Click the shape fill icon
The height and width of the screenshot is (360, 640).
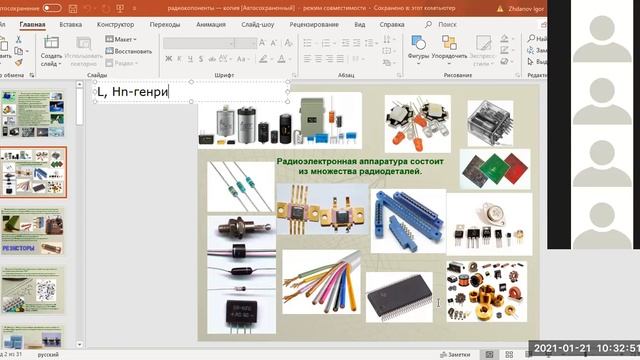click(505, 39)
